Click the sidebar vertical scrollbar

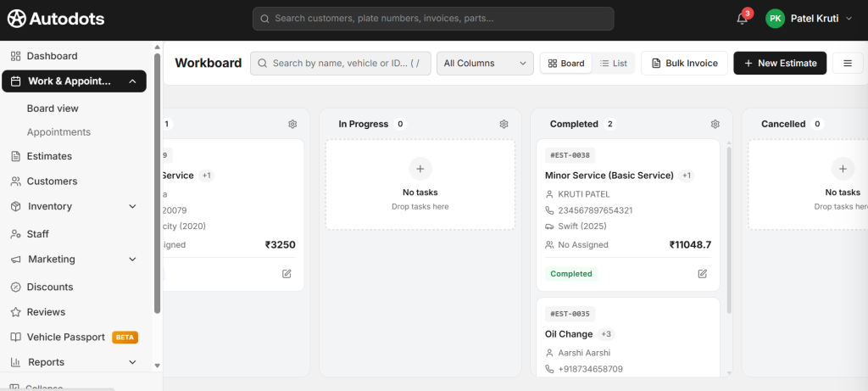click(x=157, y=182)
